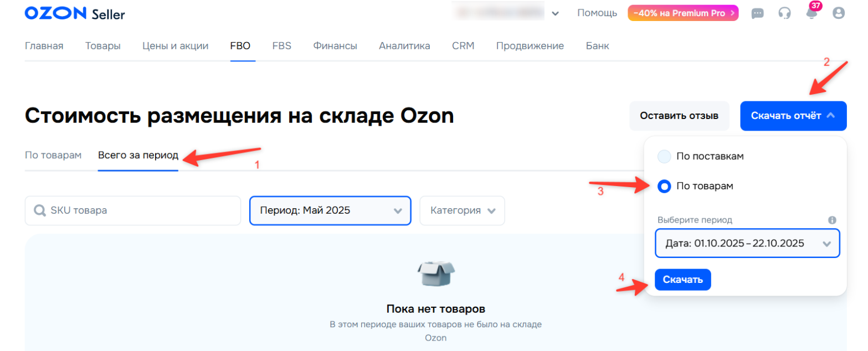Screen dimensions: 868x351
Task: Open the Банк menu item
Action: (597, 46)
